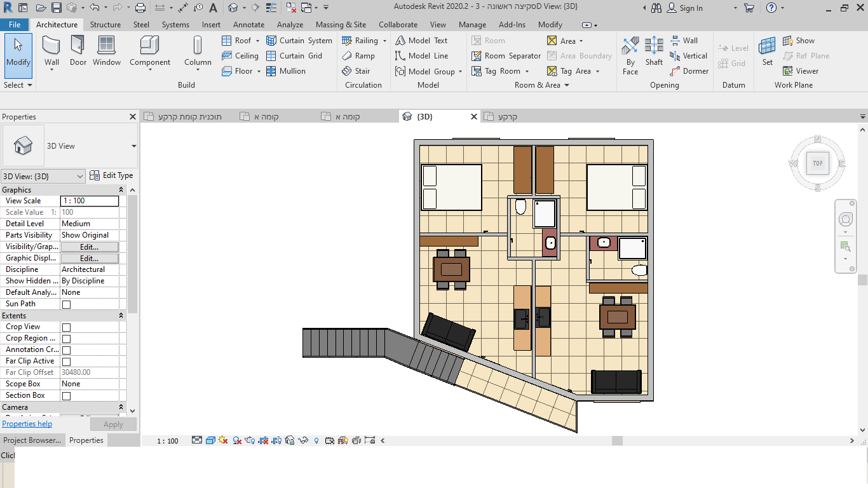Enable the Sun Path checkbox
This screenshot has width=868, height=488.
click(66, 304)
